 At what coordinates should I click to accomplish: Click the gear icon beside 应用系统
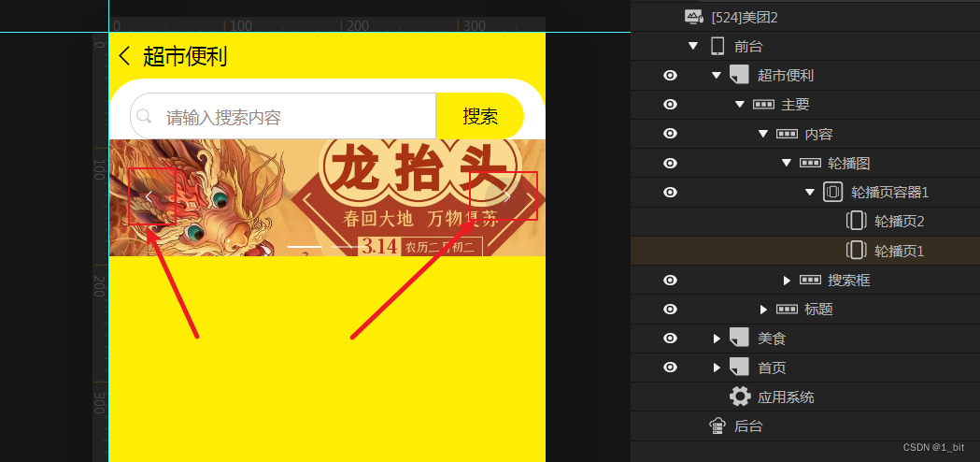(x=740, y=397)
